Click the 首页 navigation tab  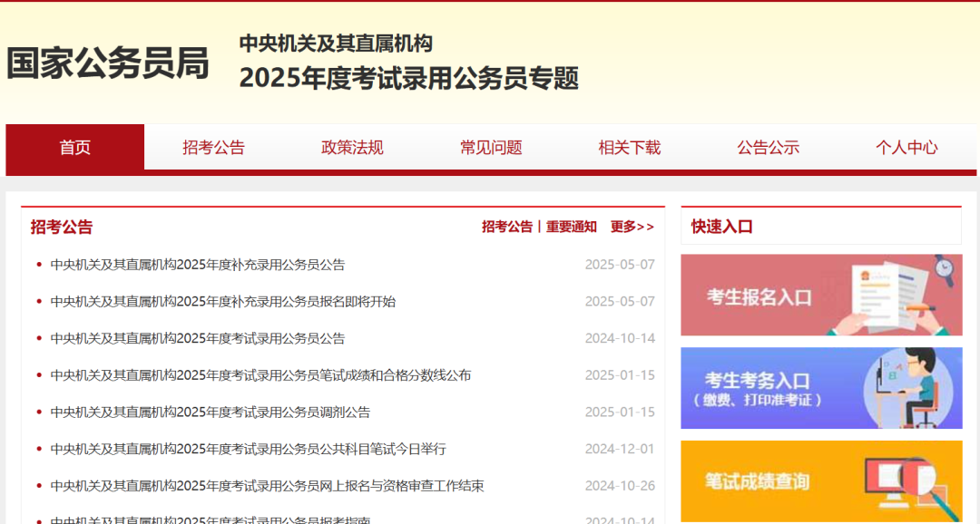point(75,148)
